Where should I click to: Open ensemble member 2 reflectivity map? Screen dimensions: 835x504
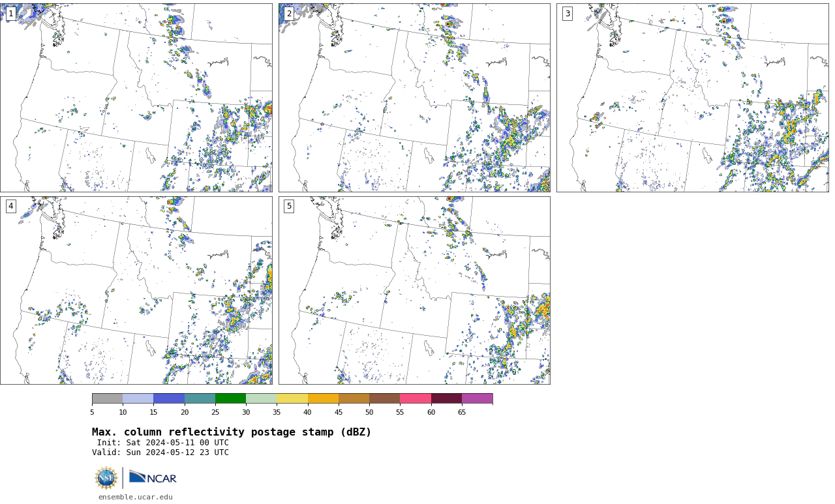coord(414,98)
